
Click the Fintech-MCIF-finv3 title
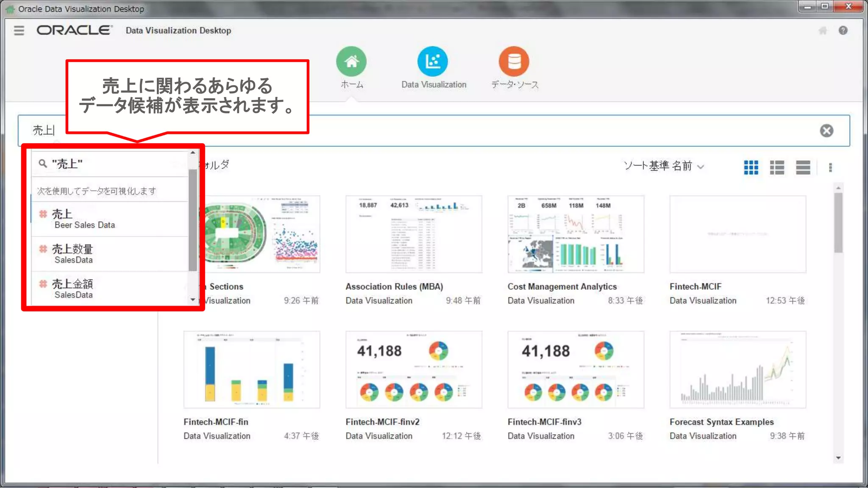(545, 422)
